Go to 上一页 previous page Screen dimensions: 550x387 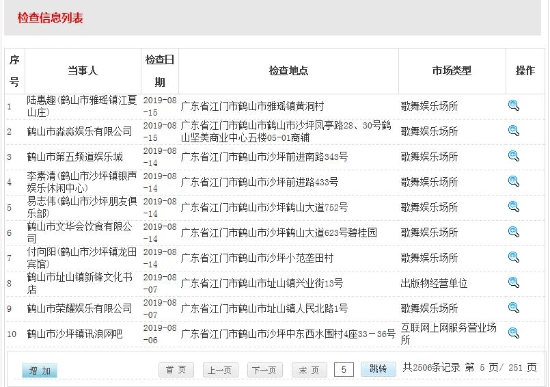pyautogui.click(x=220, y=370)
